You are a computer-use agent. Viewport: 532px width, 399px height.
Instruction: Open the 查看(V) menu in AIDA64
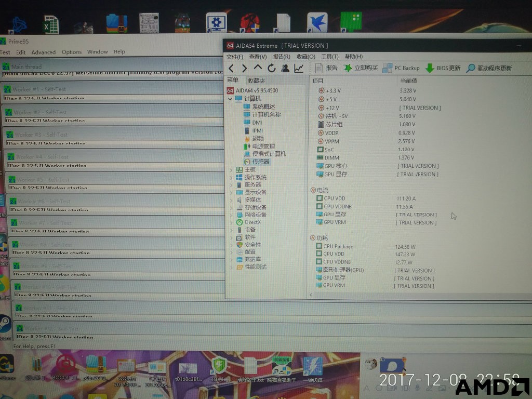point(258,57)
